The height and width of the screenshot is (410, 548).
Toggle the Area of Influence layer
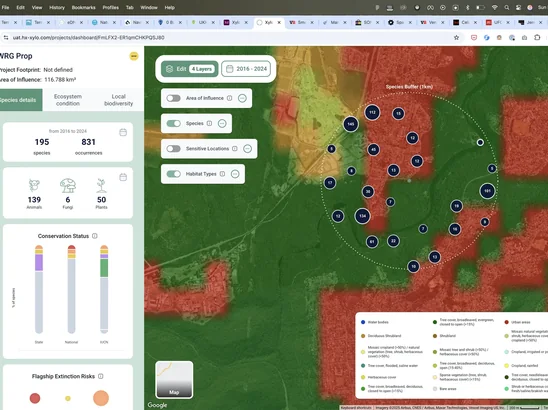pyautogui.click(x=173, y=98)
